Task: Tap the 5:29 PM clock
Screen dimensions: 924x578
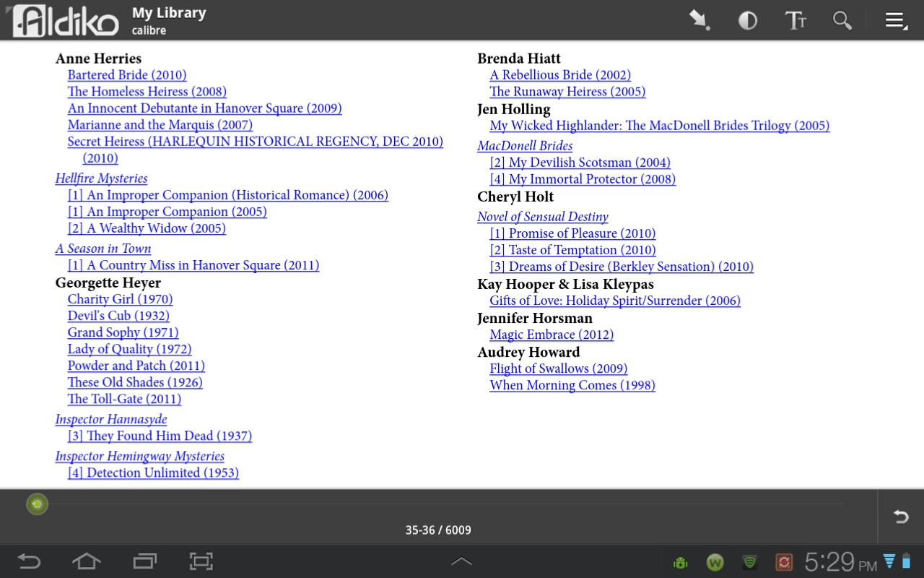Action: click(841, 562)
